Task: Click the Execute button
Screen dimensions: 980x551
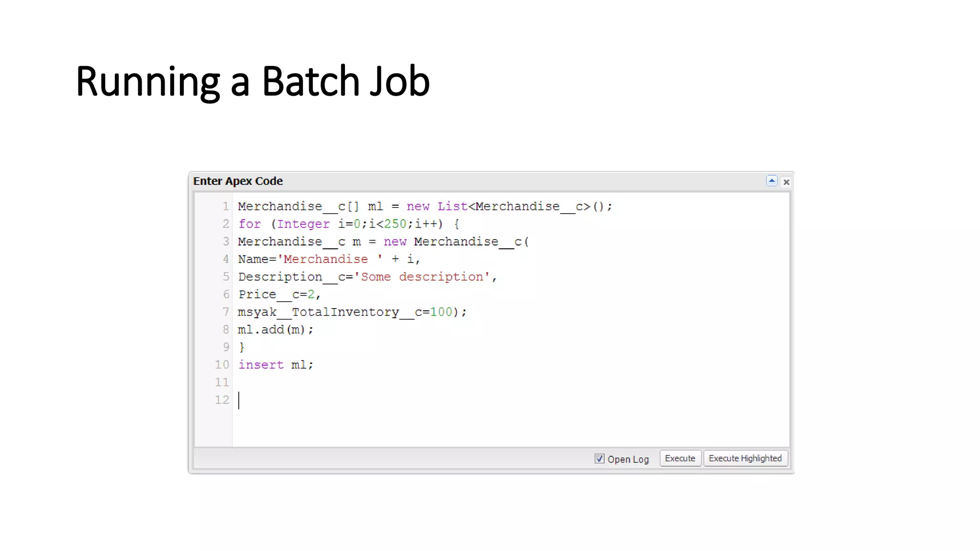Action: 680,458
